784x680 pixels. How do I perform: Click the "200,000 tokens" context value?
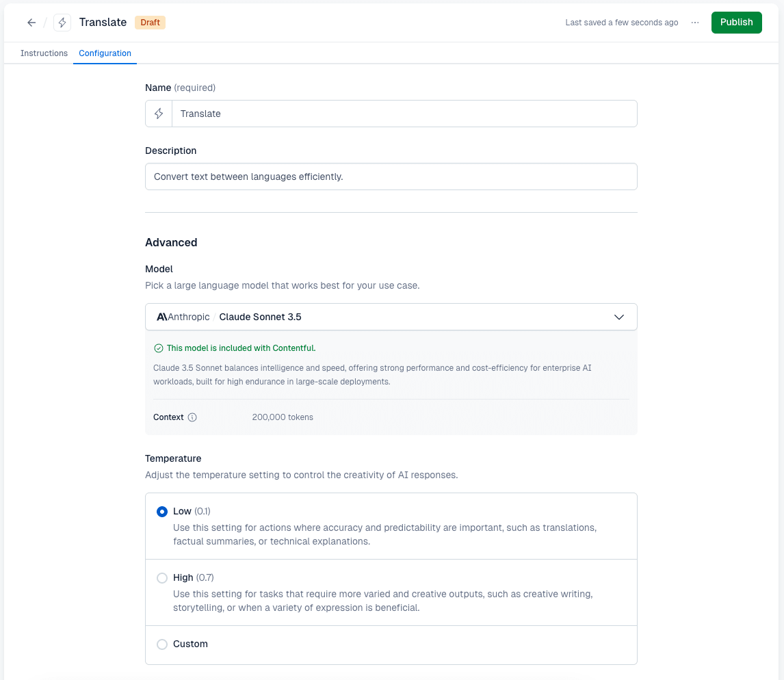coord(283,417)
